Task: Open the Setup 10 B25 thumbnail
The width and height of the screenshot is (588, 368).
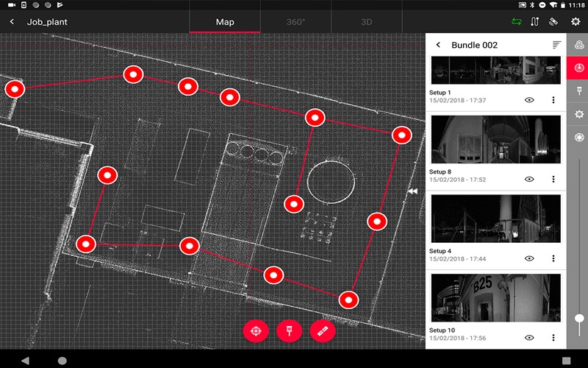Action: pos(495,298)
